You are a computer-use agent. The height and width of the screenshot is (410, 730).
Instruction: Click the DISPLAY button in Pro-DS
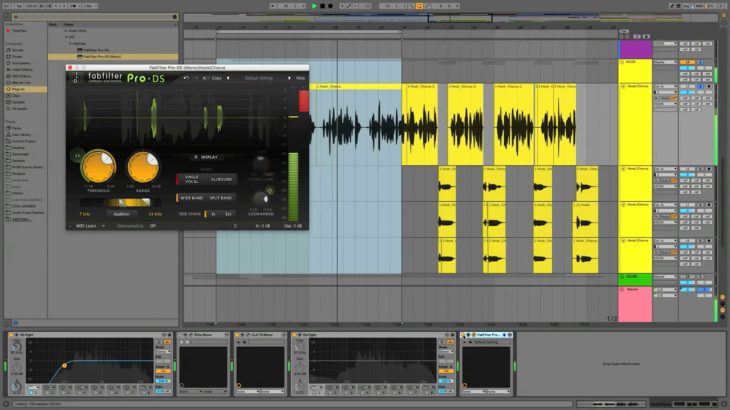point(206,157)
